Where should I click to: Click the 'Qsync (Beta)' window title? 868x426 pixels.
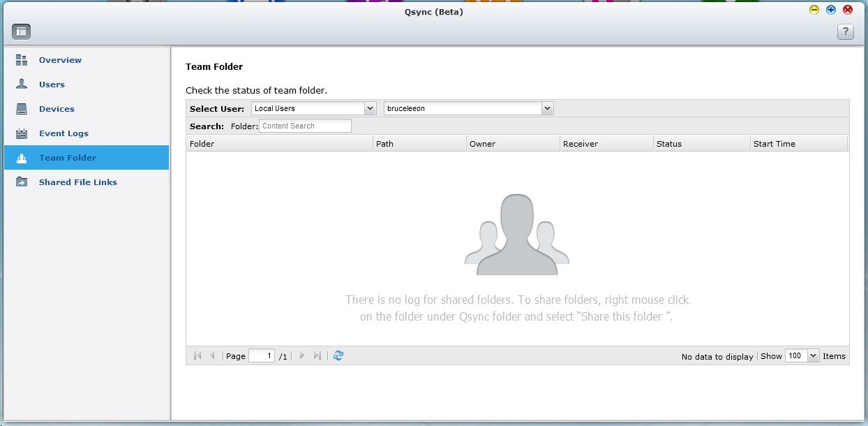tap(434, 12)
